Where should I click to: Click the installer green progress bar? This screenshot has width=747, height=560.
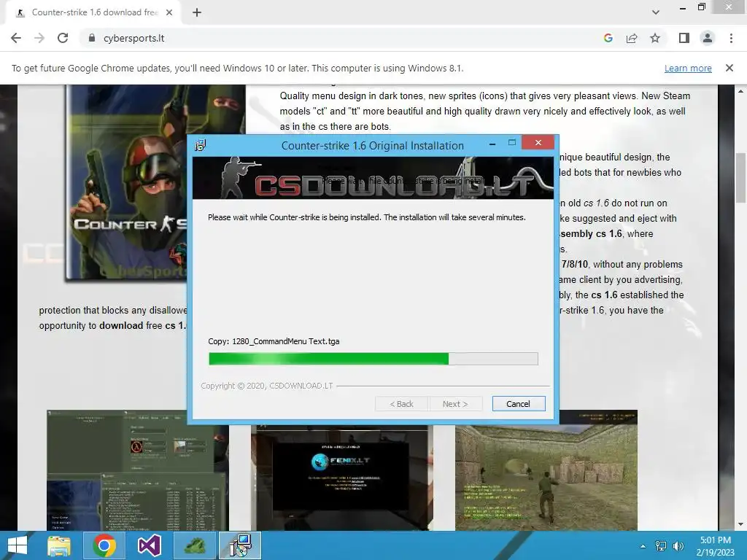click(373, 359)
